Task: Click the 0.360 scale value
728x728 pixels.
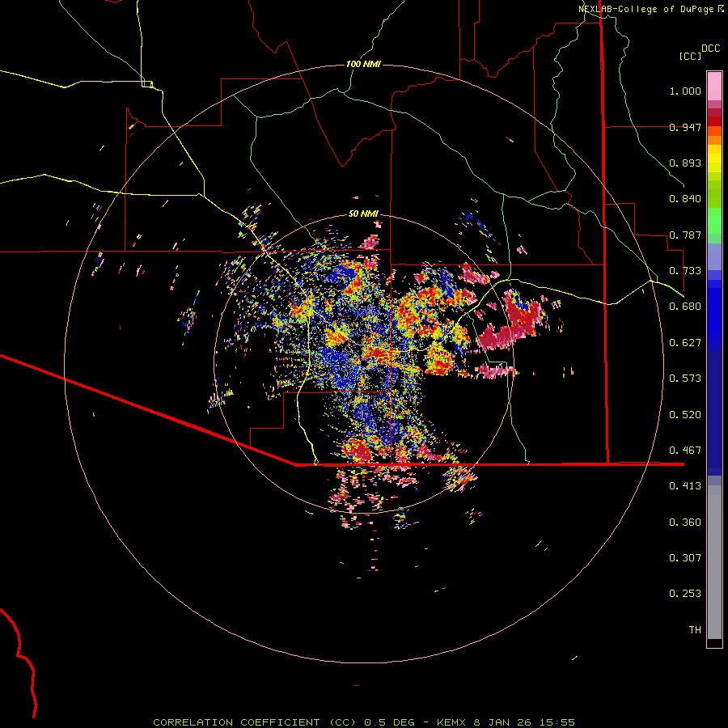Action: (685, 523)
